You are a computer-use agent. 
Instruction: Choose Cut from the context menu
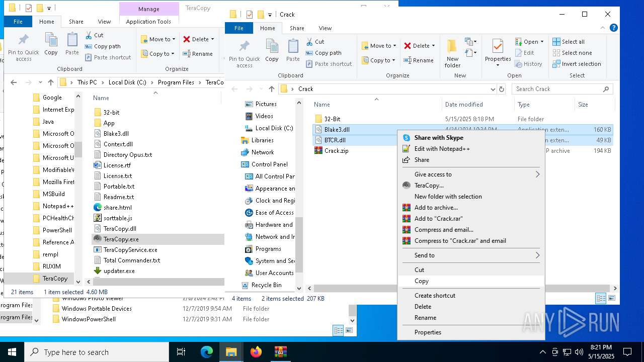[419, 270]
